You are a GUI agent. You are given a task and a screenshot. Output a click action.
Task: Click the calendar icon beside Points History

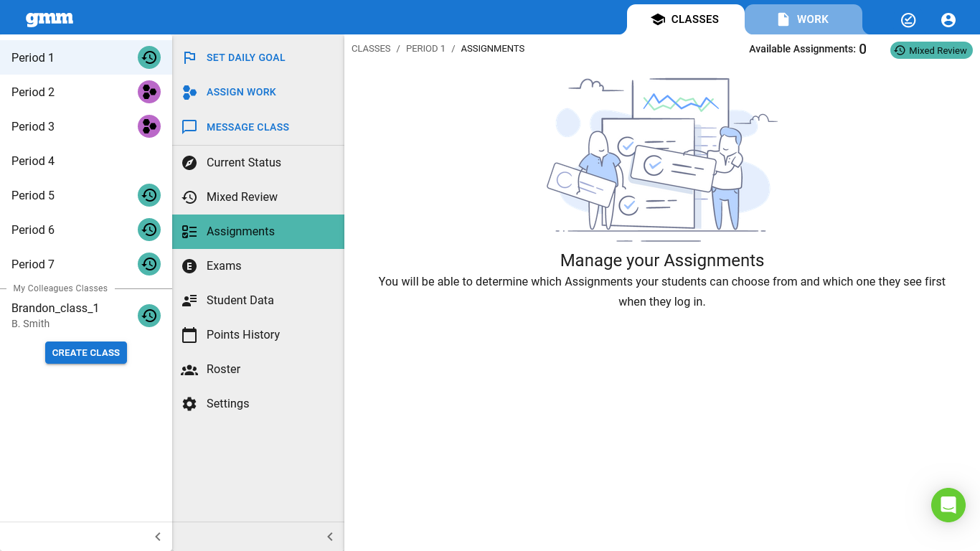[x=189, y=334]
